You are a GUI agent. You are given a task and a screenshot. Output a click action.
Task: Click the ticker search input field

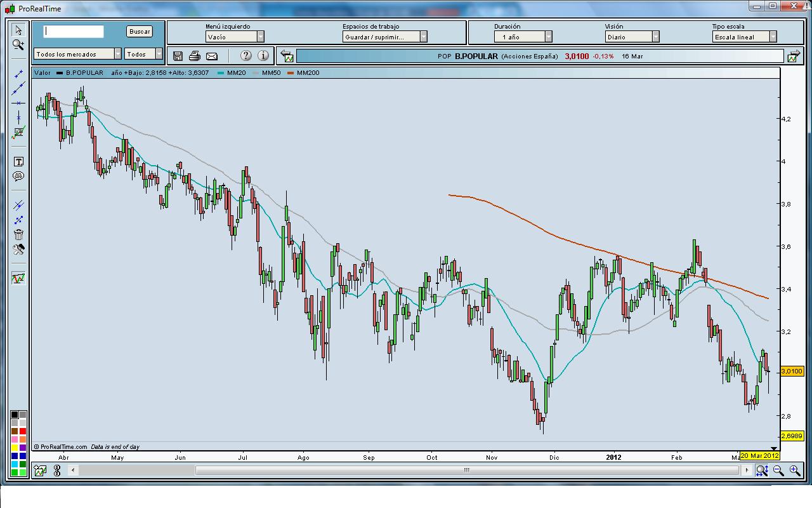coord(74,31)
